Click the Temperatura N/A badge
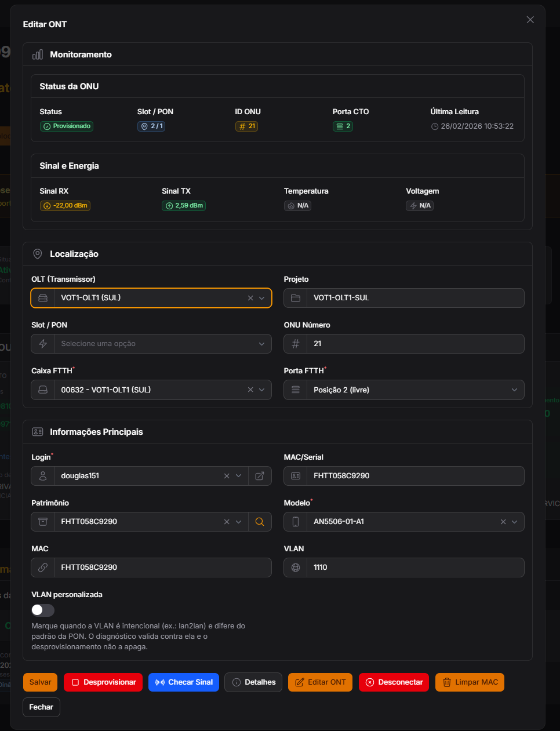The height and width of the screenshot is (731, 560). click(298, 206)
